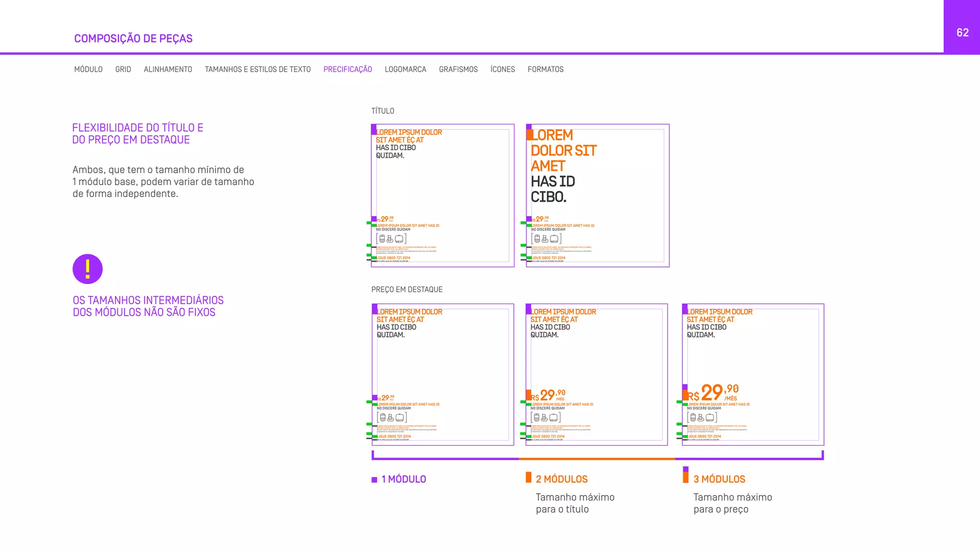Click device icons in large-title layout
The image size is (980, 551).
[546, 239]
